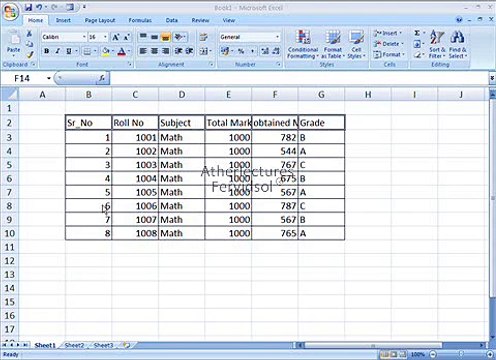Undo the last action in Quick Access

[39, 7]
